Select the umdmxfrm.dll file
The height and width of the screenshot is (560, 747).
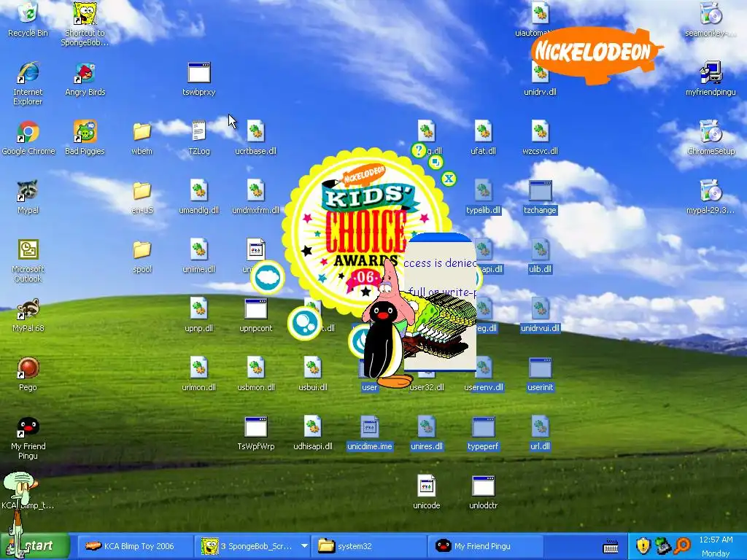[256, 197]
